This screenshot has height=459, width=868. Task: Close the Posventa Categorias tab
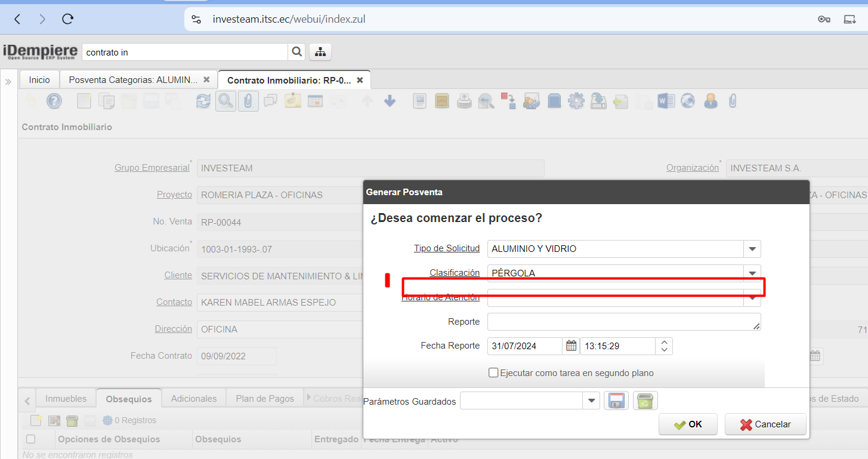206,79
